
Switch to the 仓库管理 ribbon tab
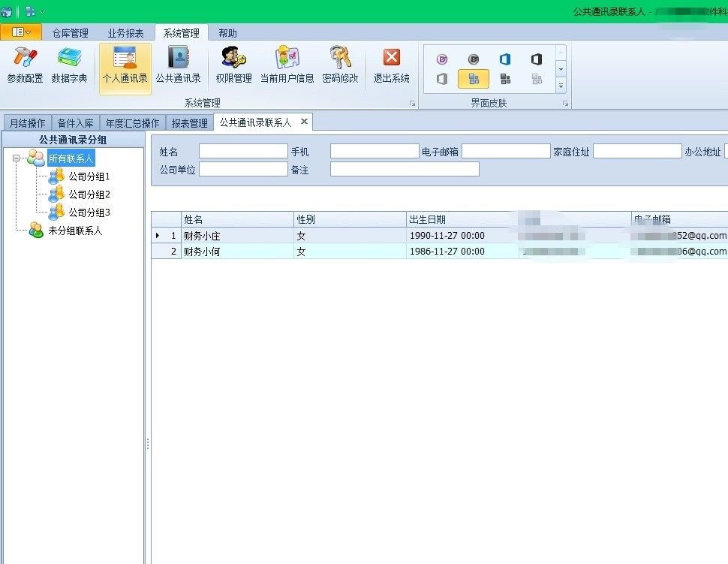coord(70,33)
